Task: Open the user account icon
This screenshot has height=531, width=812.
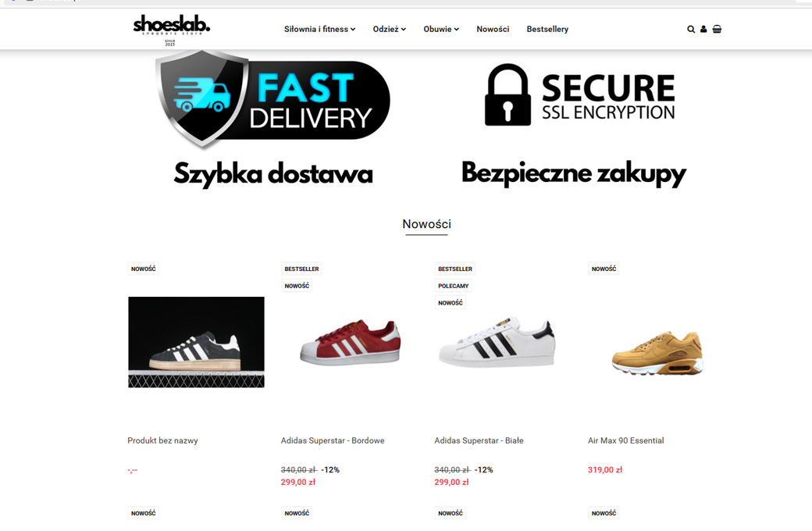Action: [x=703, y=30]
